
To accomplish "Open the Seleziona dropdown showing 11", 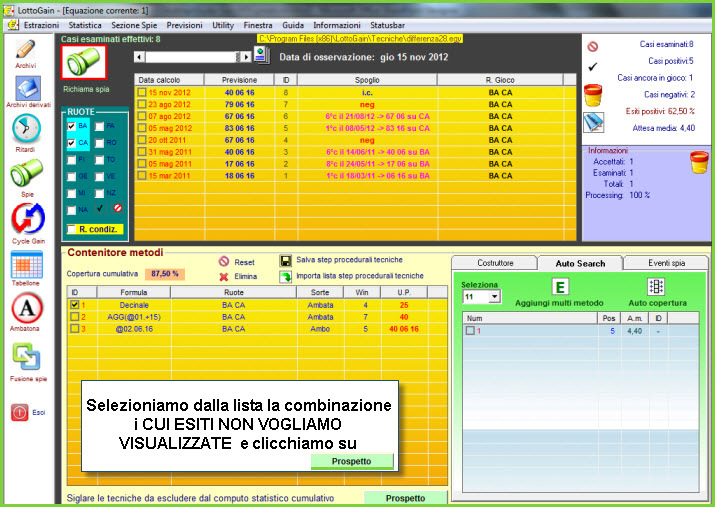I will pyautogui.click(x=494, y=297).
